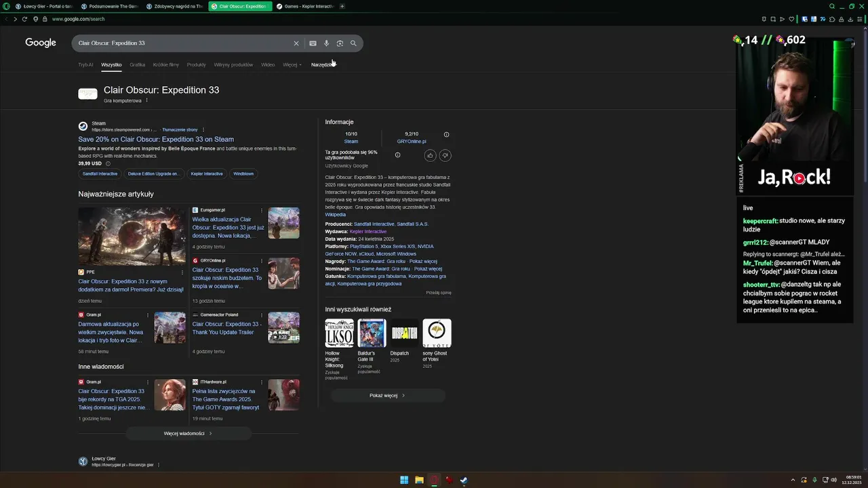Open the on-screen keyboard in search bar
The width and height of the screenshot is (868, 488).
point(313,43)
